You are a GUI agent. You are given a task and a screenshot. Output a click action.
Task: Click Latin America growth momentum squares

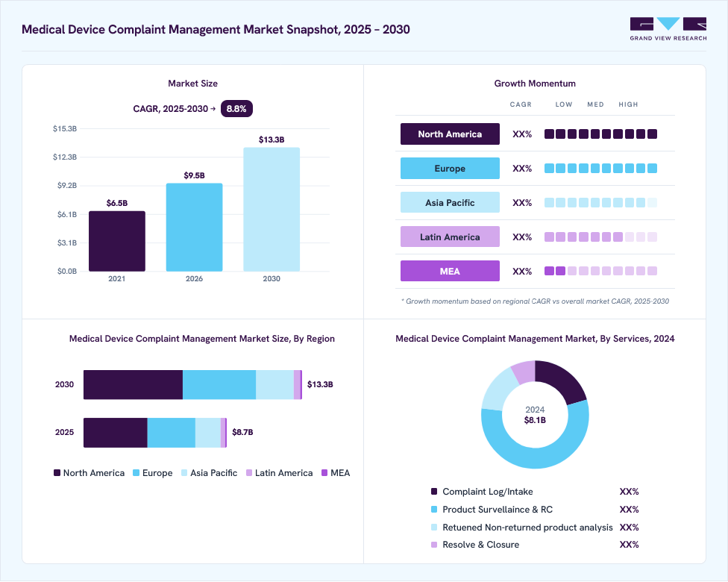[600, 237]
